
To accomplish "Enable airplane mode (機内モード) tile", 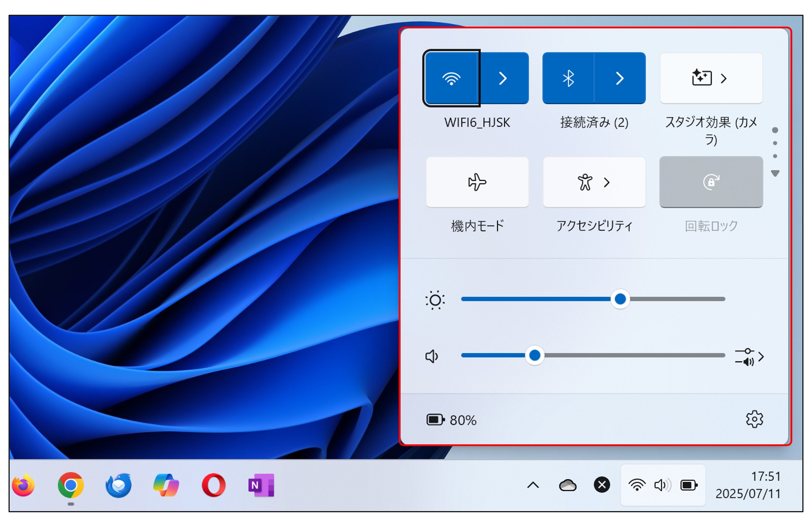I will click(477, 182).
